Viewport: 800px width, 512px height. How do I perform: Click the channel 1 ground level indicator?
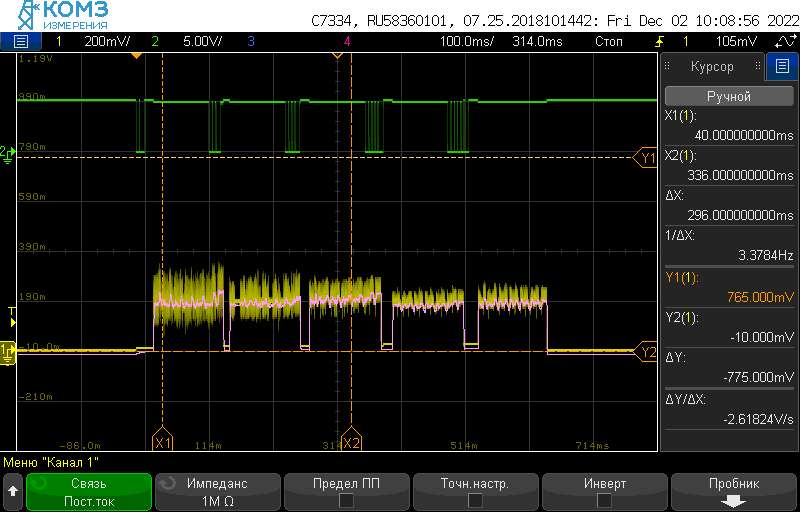click(x=8, y=352)
